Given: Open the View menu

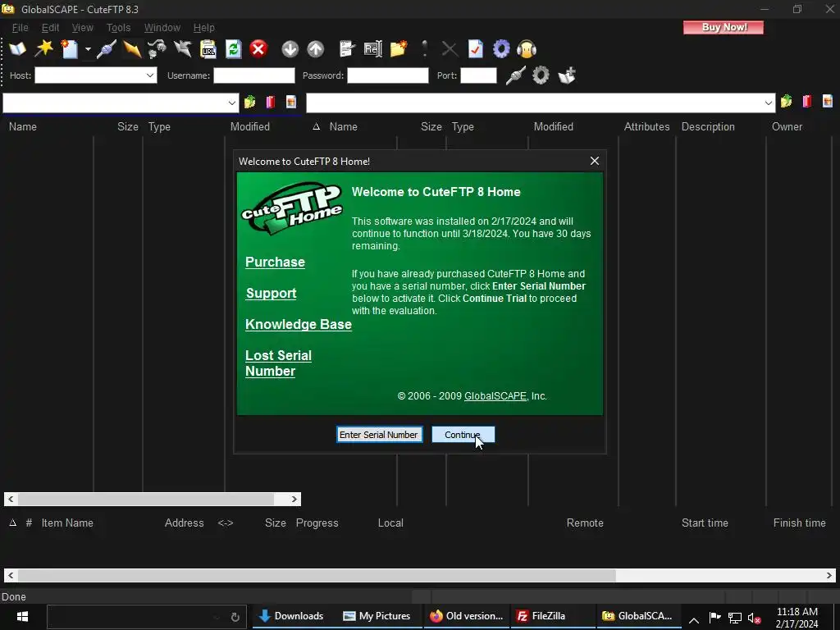Looking at the screenshot, I should pos(83,28).
